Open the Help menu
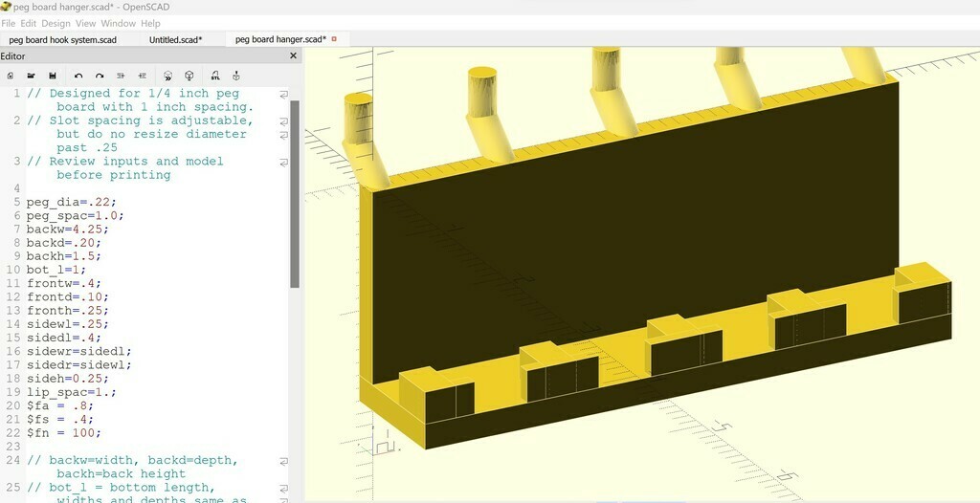980x503 pixels. 150,23
